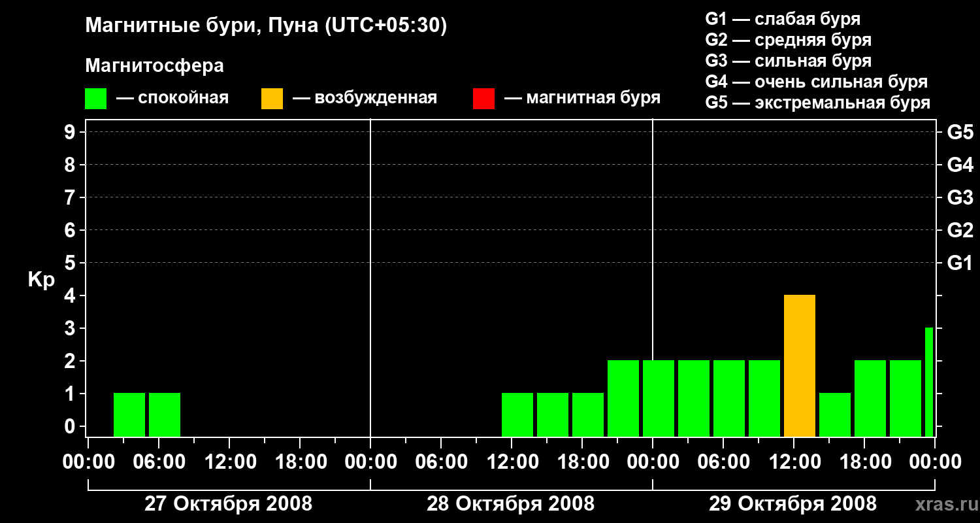Click the '27 Октября 2008' date label
980x523 pixels.
coord(228,504)
